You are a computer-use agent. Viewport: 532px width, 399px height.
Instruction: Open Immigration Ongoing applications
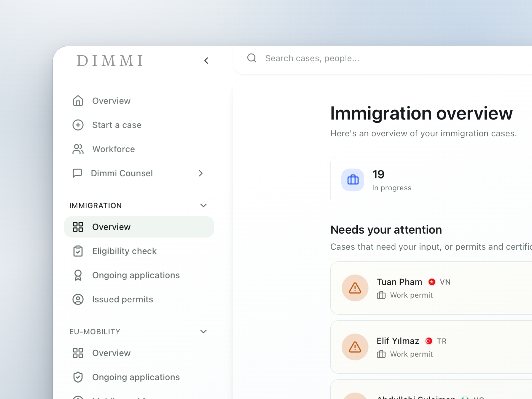(136, 275)
